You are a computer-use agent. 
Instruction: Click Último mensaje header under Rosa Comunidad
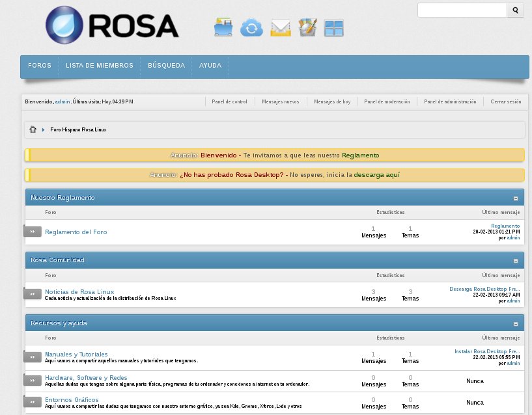(501, 275)
